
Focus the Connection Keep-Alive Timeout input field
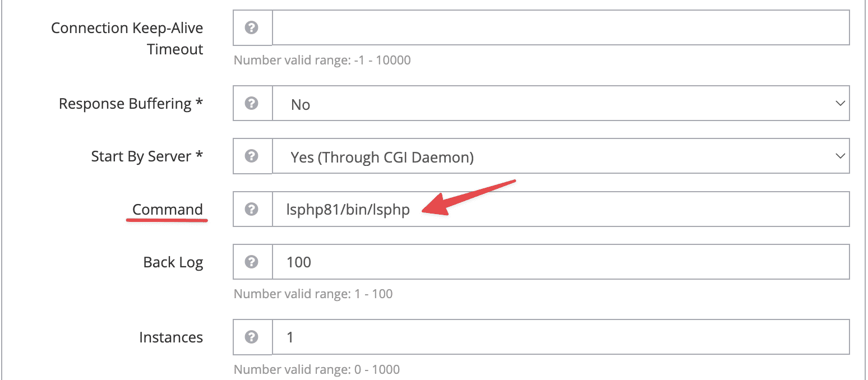(561, 27)
